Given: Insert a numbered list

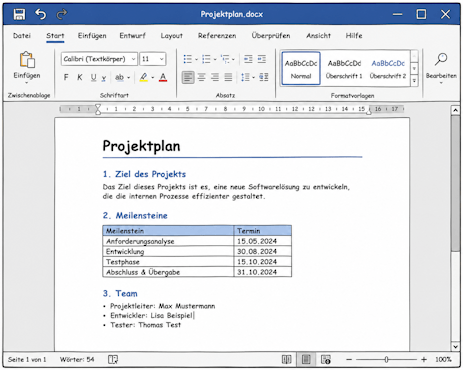Looking at the screenshot, I should click(206, 59).
